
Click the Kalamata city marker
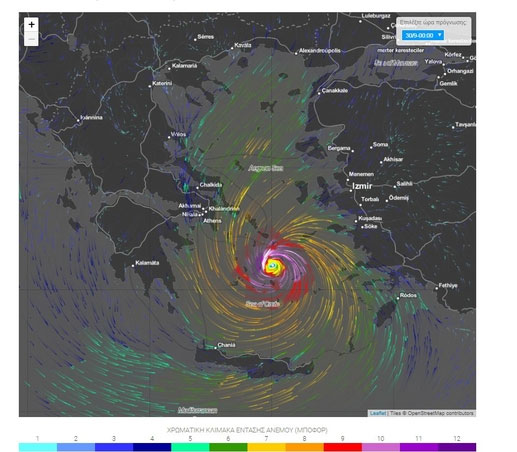133,266
